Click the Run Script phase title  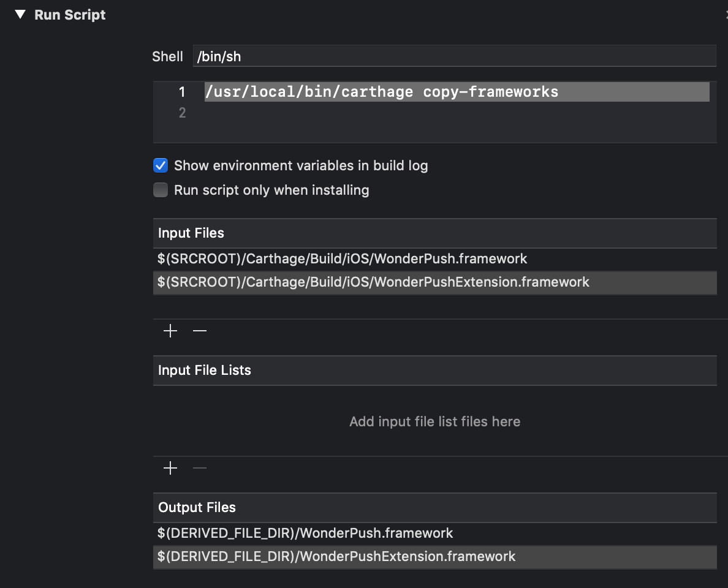click(70, 15)
